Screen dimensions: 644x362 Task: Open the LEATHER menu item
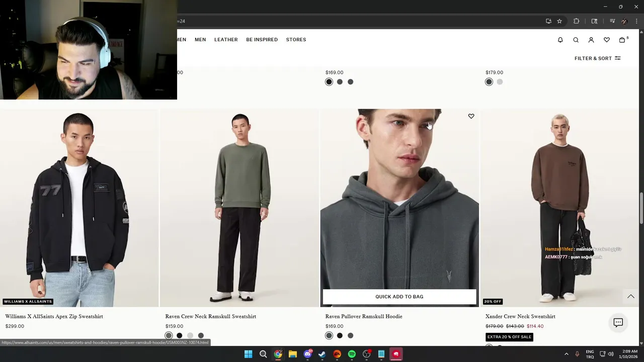coord(226,40)
